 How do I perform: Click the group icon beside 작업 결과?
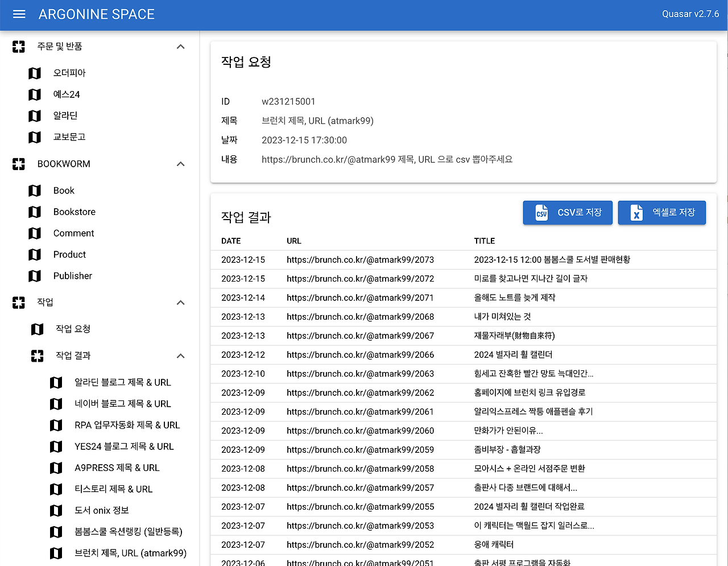click(x=37, y=356)
